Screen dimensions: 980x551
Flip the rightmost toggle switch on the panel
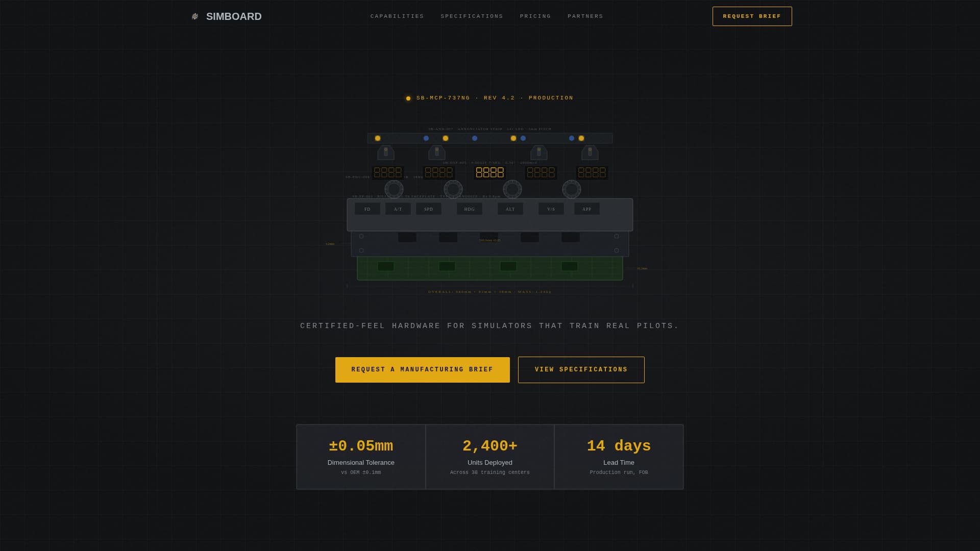click(590, 153)
